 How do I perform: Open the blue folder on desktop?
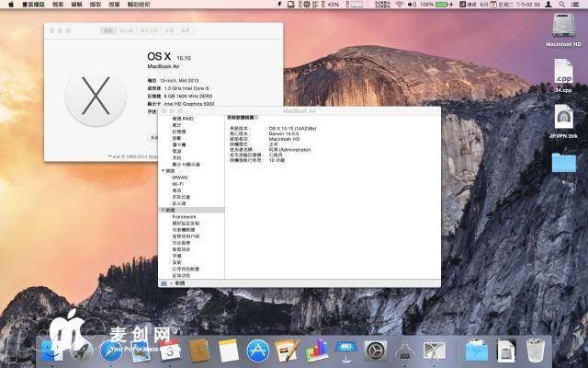pos(563,163)
